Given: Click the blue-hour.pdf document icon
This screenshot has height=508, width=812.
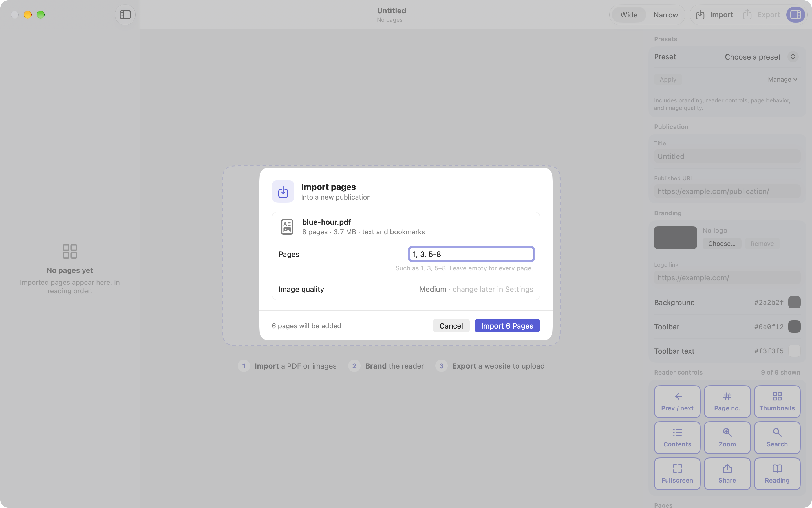Looking at the screenshot, I should coord(287,227).
